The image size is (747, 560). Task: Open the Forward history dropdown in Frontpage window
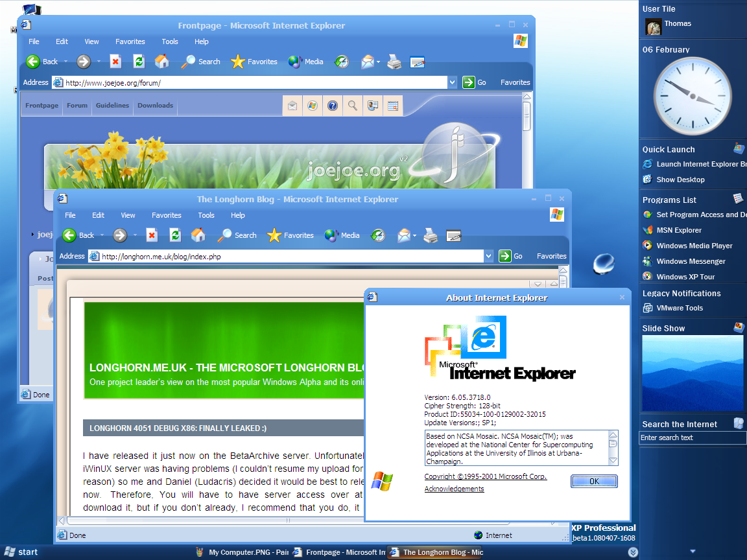point(99,62)
